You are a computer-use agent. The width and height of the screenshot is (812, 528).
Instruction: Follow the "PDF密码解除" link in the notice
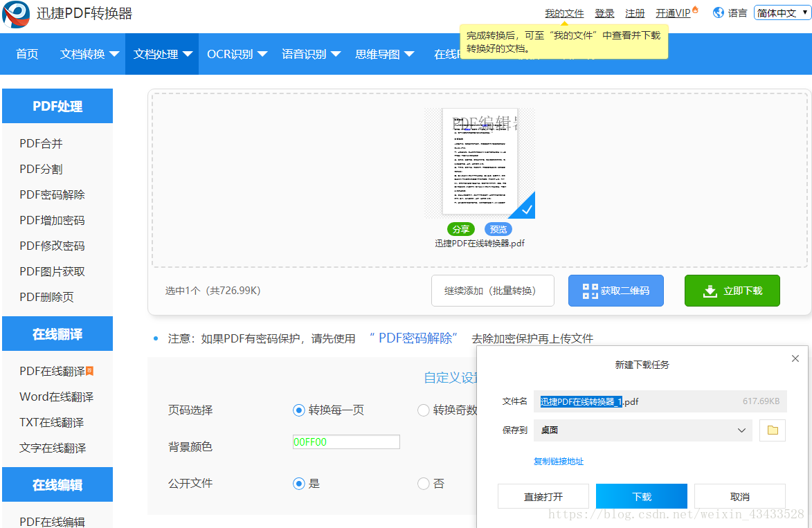413,338
